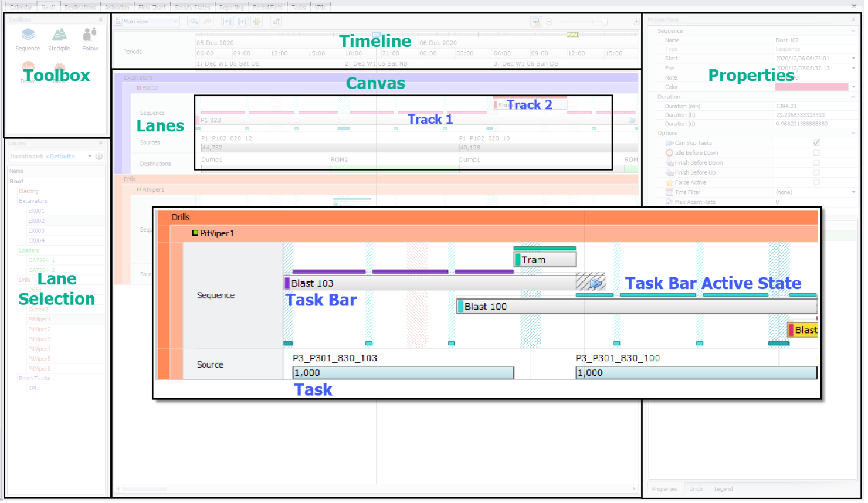Collapse the Options properties section
The height and width of the screenshot is (503, 868).
(x=853, y=134)
